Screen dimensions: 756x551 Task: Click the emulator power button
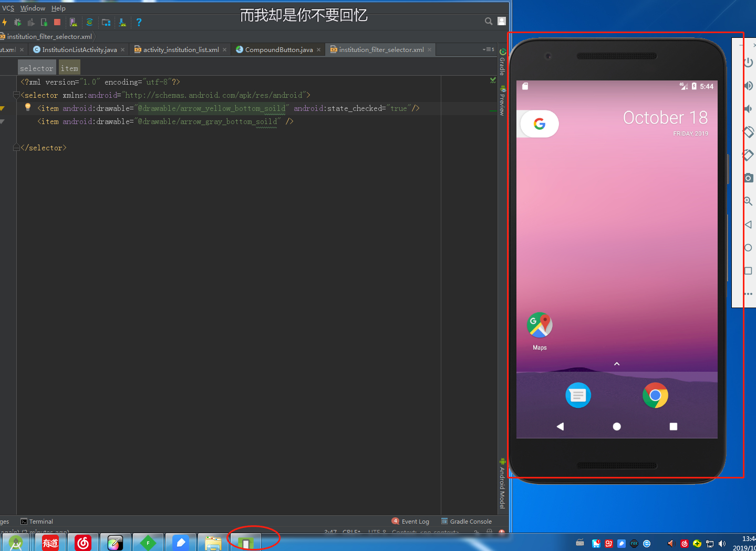[x=749, y=63]
